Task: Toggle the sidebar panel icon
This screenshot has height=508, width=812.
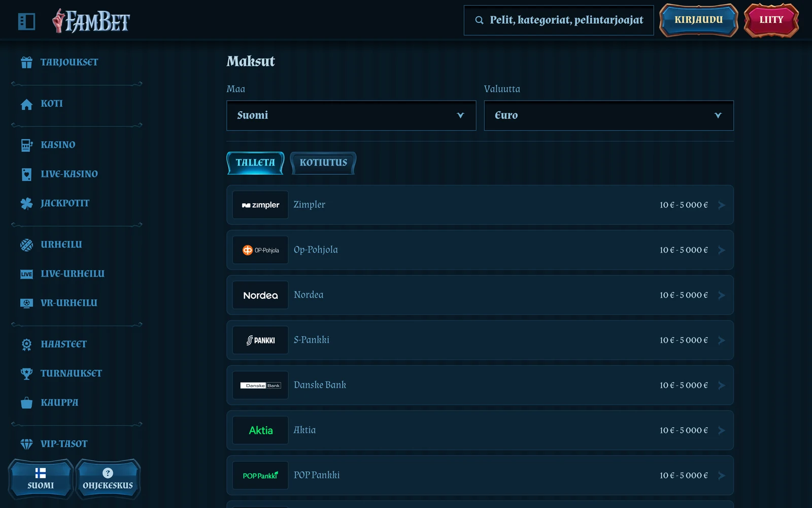Action: 26,21
